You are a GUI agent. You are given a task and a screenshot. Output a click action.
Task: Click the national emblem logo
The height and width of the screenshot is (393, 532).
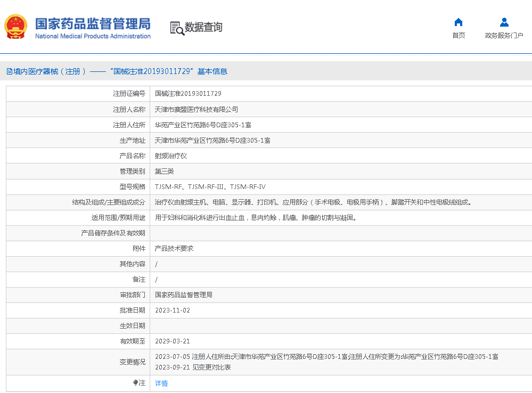pos(17,27)
